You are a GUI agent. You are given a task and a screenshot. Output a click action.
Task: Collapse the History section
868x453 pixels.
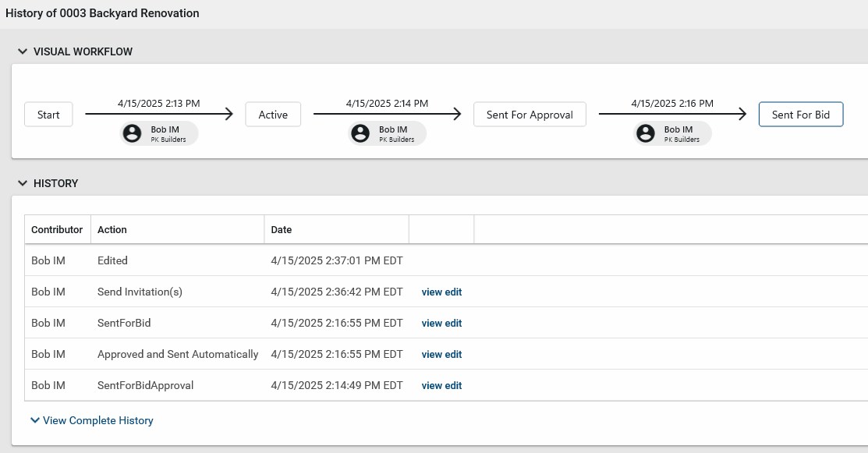pos(23,183)
